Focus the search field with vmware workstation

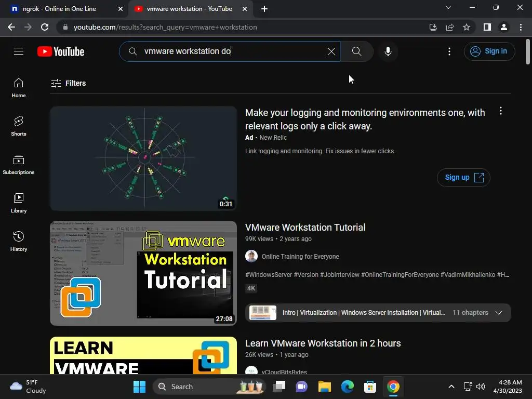[229, 51]
